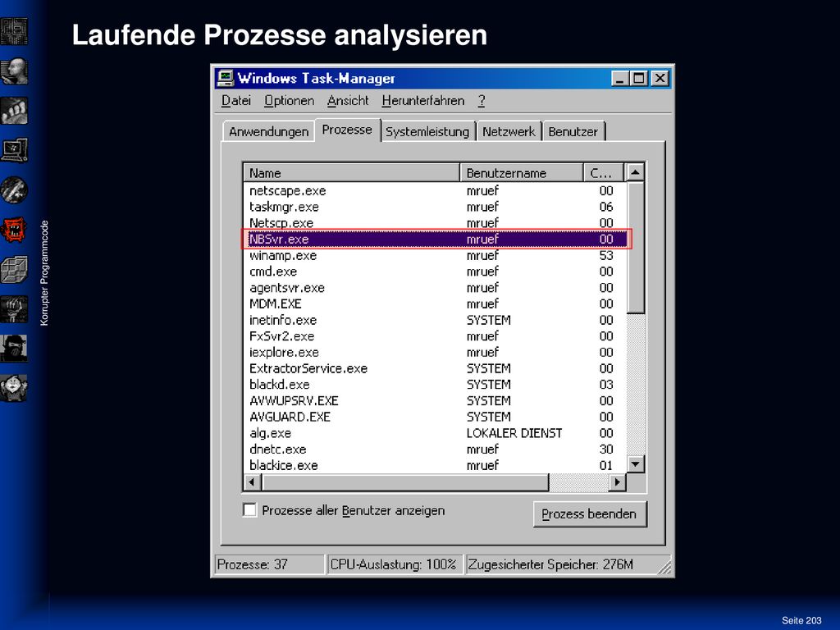Select the inetinfo.exe process

pos(435,320)
